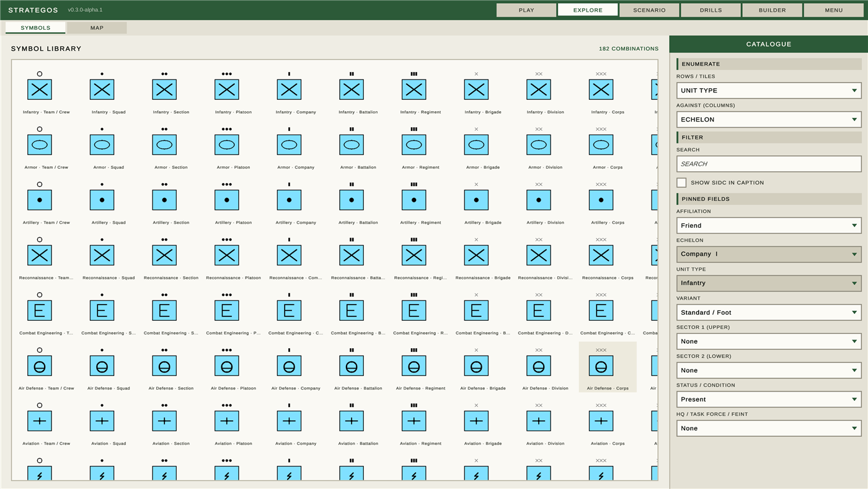Open the Variant Standard / Foot dropdown
The width and height of the screenshot is (868, 489).
769,312
